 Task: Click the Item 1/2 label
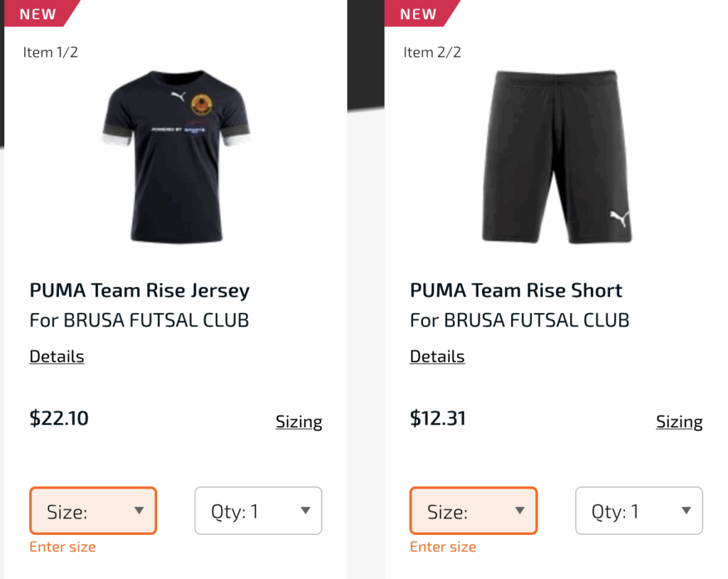tap(50, 52)
